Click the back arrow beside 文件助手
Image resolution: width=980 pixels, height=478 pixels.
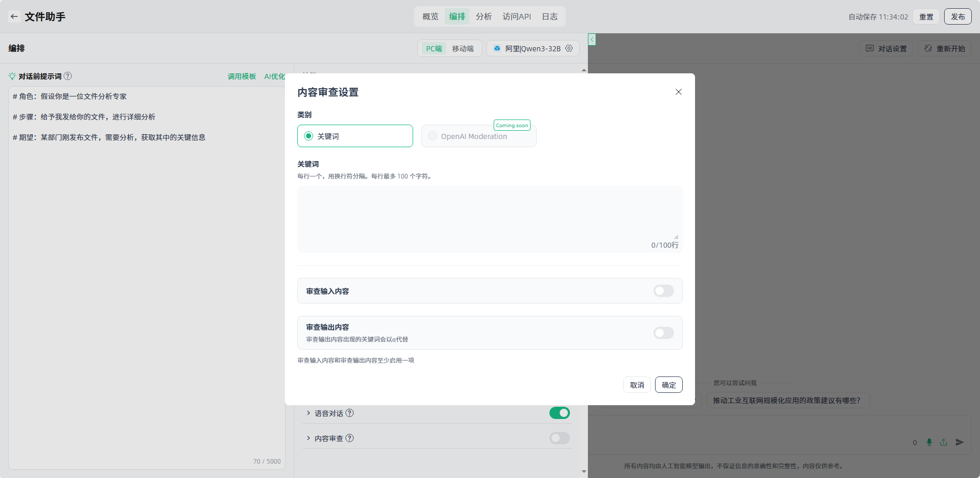tap(14, 16)
